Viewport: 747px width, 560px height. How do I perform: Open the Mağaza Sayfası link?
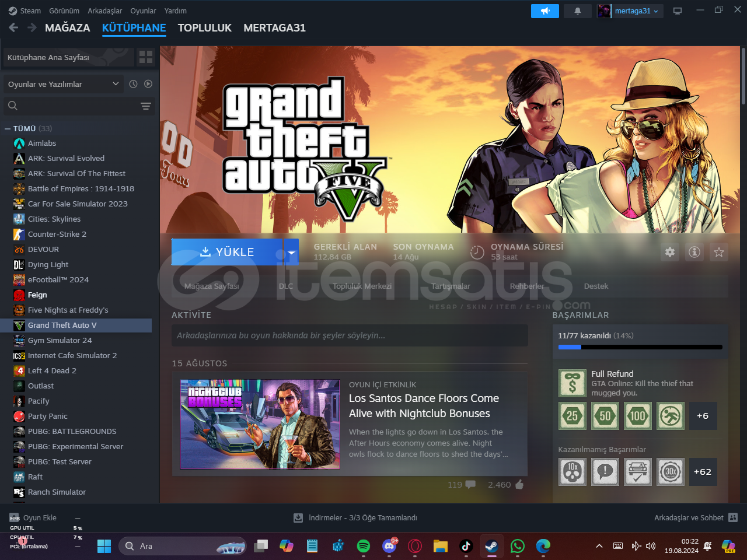click(x=212, y=286)
